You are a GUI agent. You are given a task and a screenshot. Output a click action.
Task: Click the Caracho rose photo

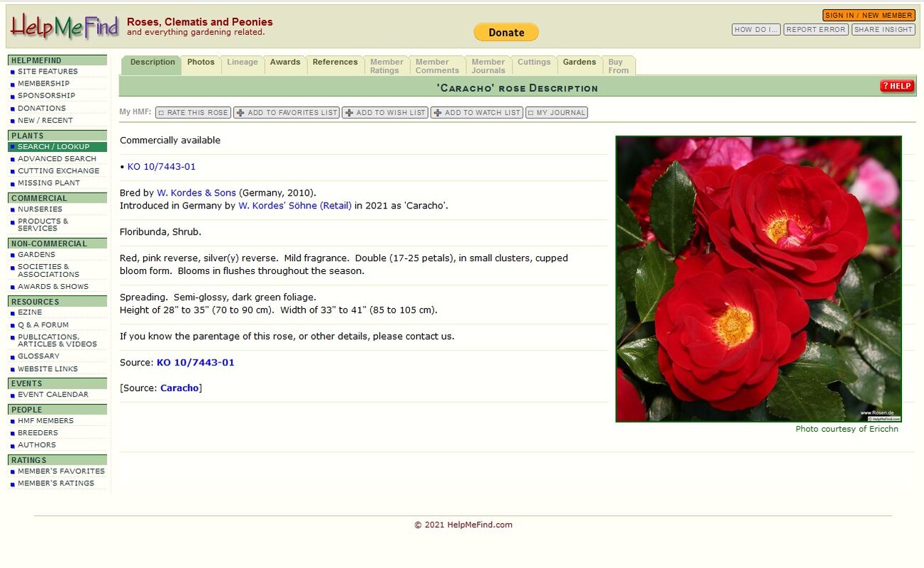click(x=758, y=278)
